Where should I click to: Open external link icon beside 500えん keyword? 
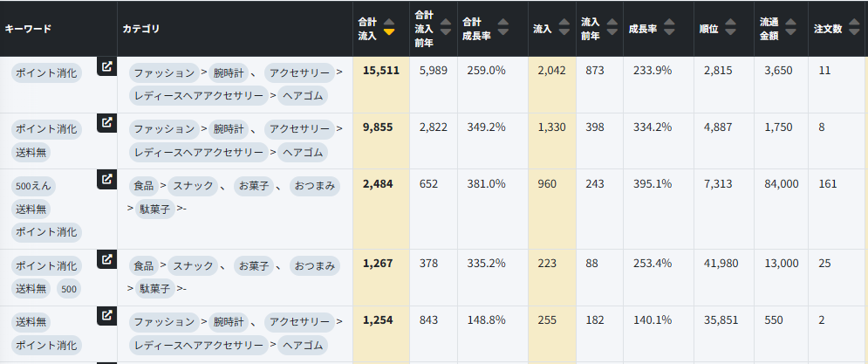(x=106, y=179)
